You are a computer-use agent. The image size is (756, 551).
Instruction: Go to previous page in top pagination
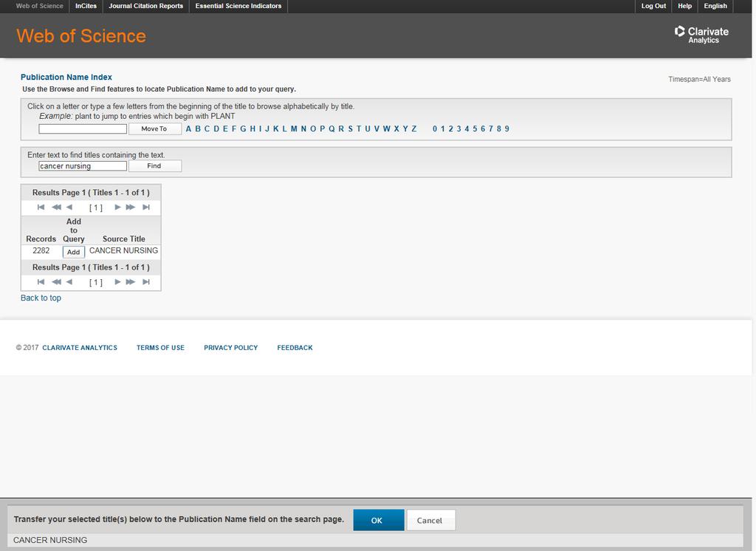point(69,207)
